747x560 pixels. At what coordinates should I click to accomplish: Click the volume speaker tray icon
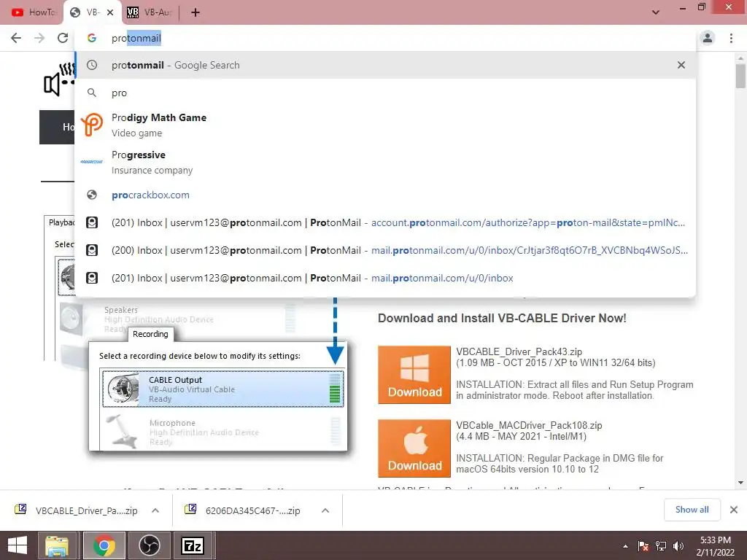tap(678, 546)
